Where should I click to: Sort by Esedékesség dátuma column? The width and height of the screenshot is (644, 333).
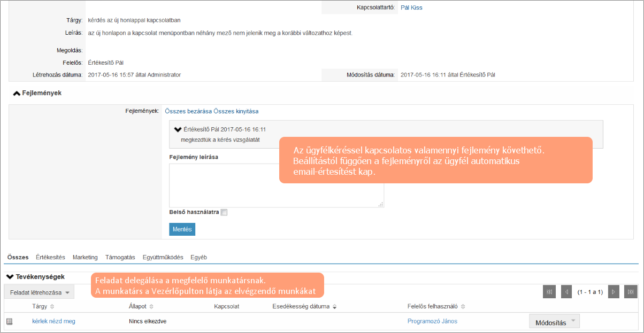tap(334, 307)
